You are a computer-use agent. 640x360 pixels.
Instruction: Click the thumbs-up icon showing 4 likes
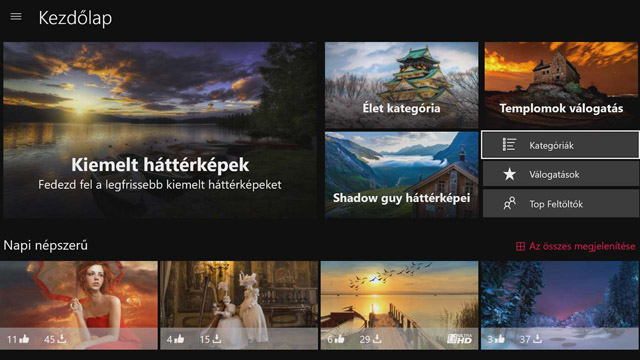coord(179,339)
